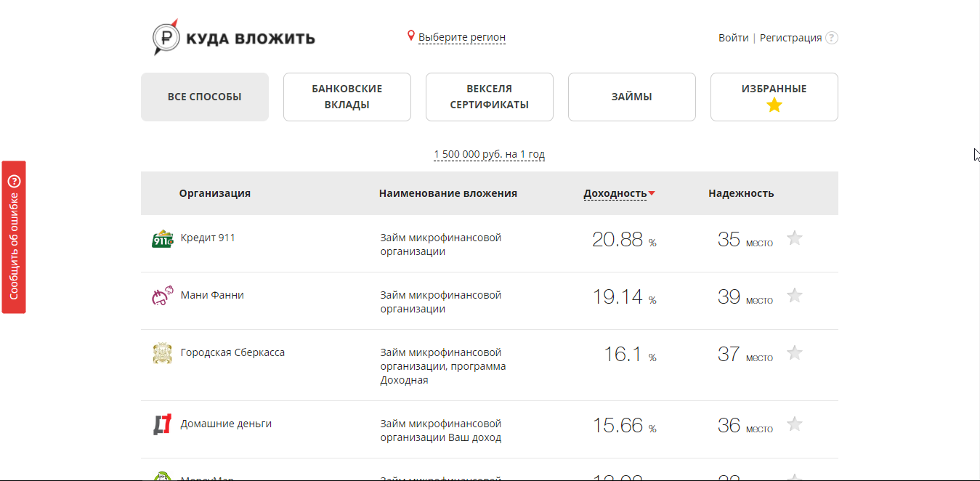Toggle the favorite star for Мани Фанни
980x481 pixels.
(x=795, y=295)
